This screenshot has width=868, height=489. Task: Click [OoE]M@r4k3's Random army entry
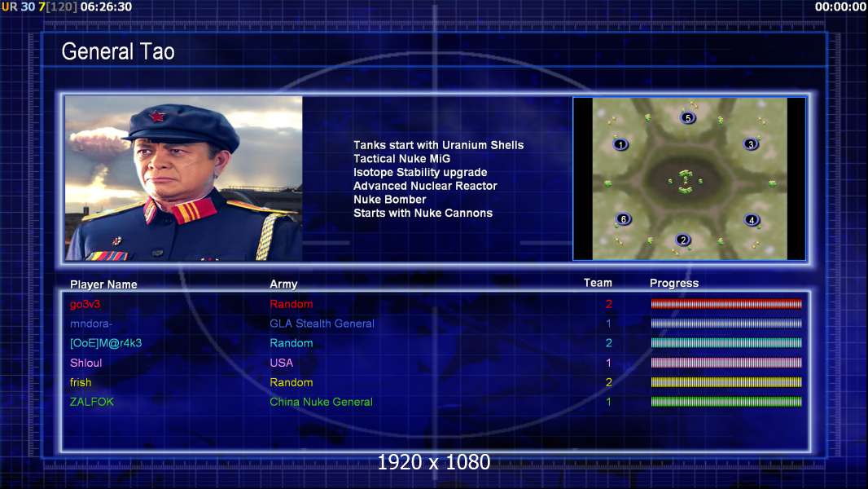(x=292, y=343)
